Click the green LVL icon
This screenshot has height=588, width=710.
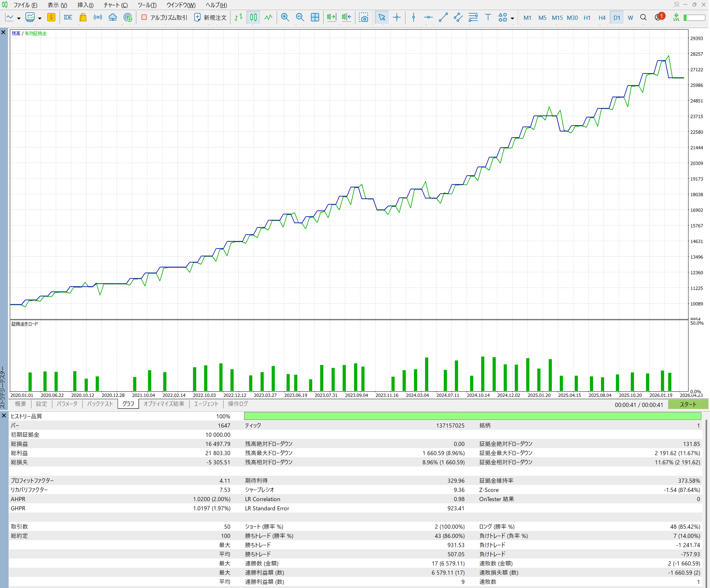point(676,17)
